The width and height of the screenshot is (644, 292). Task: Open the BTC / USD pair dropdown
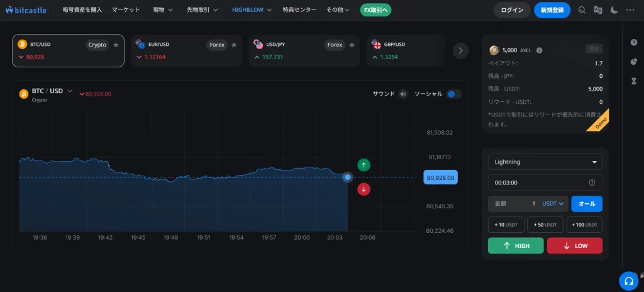pyautogui.click(x=70, y=91)
